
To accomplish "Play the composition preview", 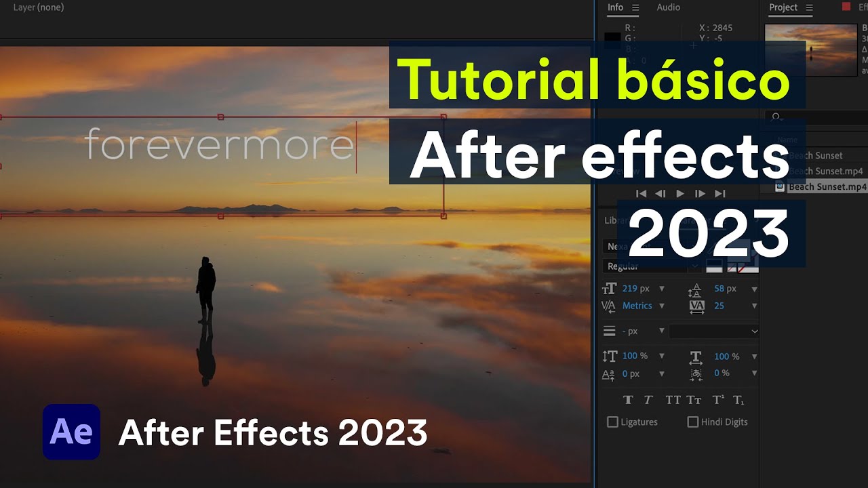I will 680,194.
